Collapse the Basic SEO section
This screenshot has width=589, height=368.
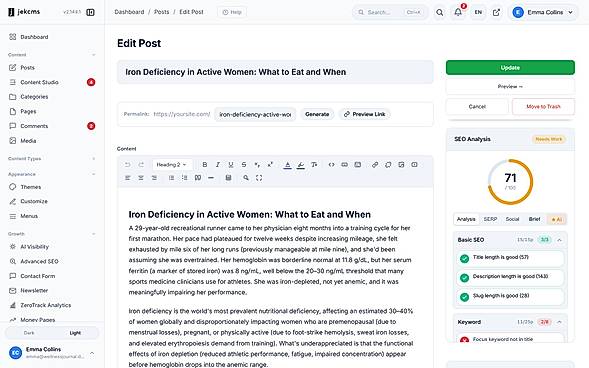(x=559, y=240)
